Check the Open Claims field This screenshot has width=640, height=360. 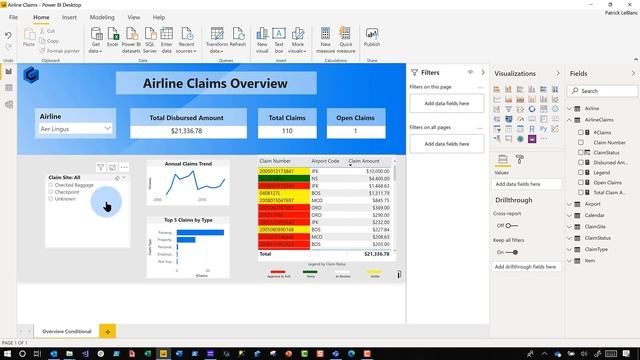581,182
